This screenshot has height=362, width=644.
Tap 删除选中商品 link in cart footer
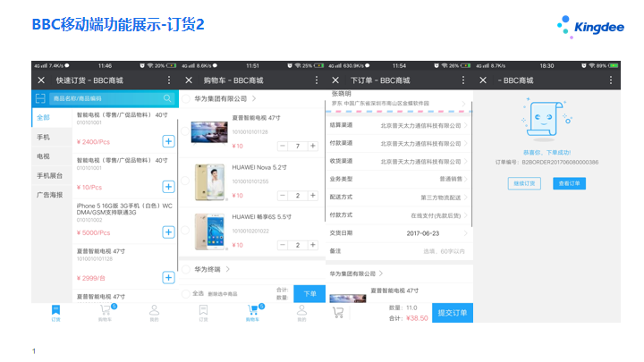(222, 294)
